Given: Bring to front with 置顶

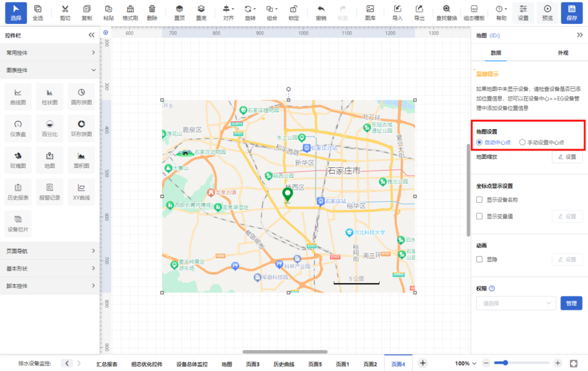Looking at the screenshot, I should point(179,13).
